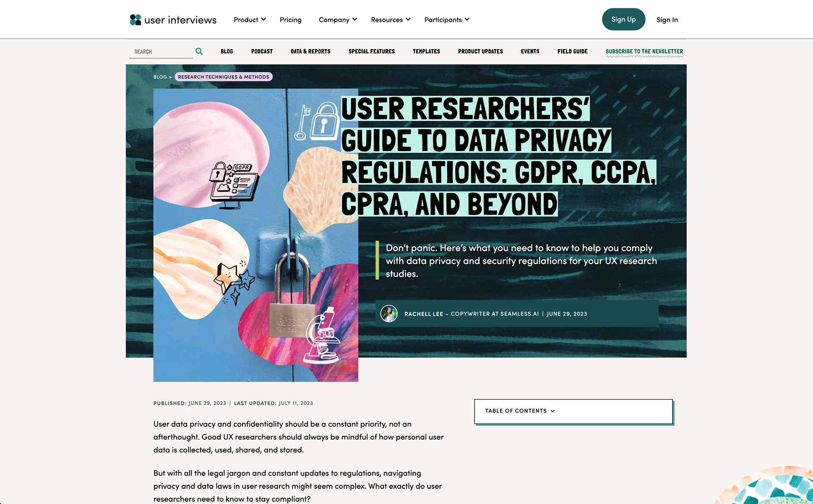
Task: Click the Research Techniques & Methods tag
Action: 223,77
